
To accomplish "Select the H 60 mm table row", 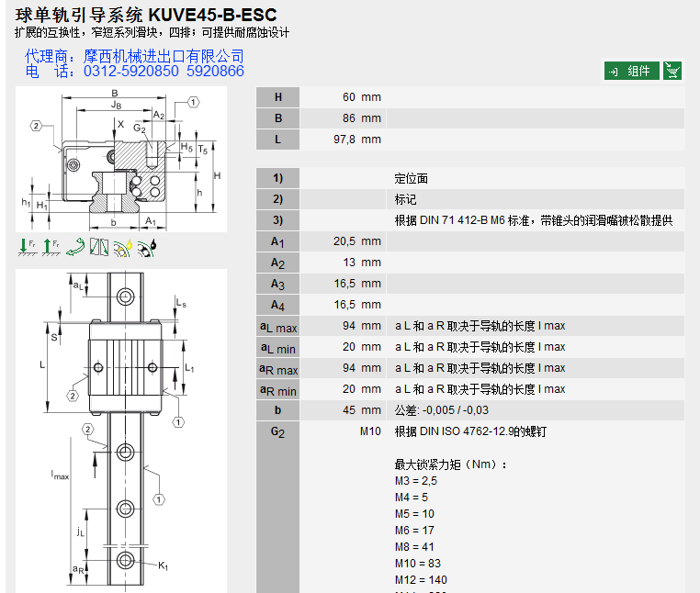I will (x=469, y=97).
